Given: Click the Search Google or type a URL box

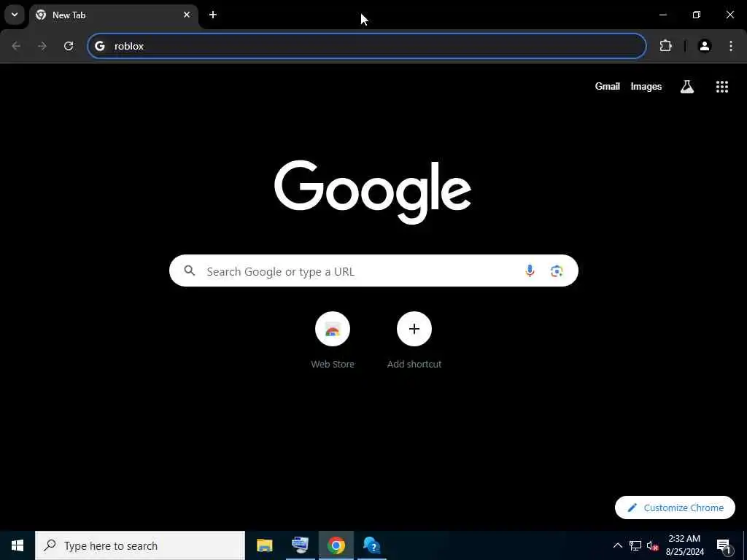Looking at the screenshot, I should [x=373, y=271].
